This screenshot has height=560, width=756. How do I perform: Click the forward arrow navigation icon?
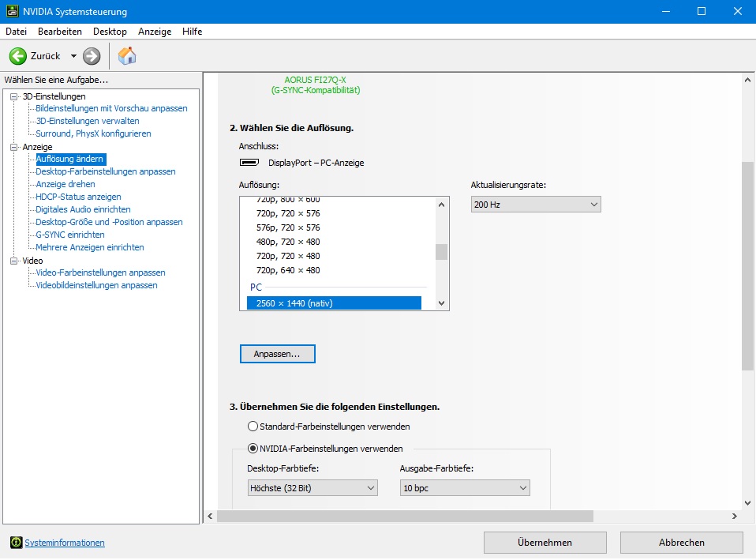point(92,56)
